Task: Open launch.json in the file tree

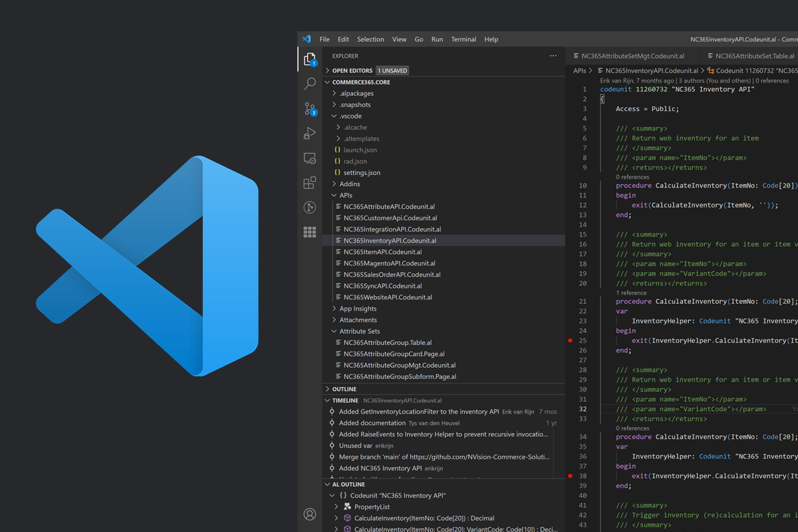Action: (x=360, y=150)
